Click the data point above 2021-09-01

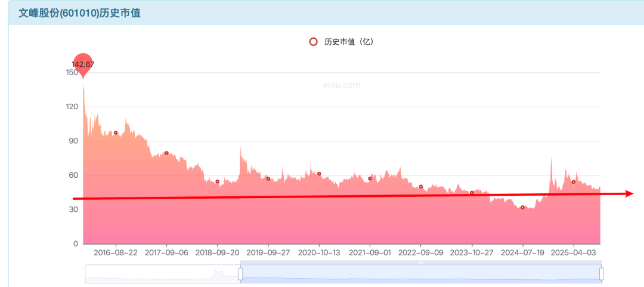pyautogui.click(x=370, y=178)
